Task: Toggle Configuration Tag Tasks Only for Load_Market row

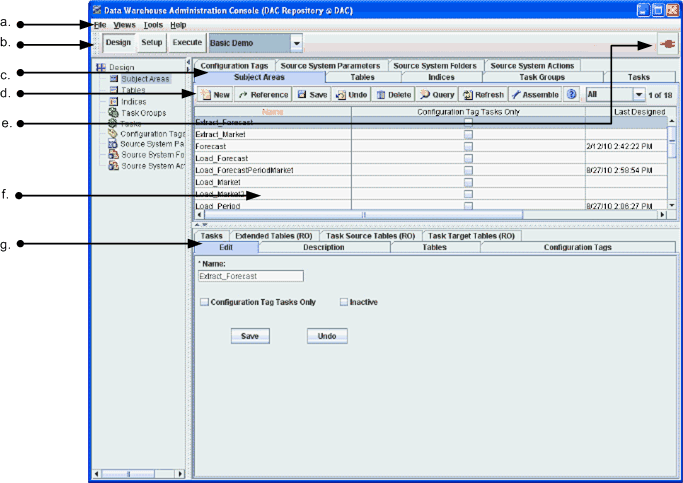Action: click(x=468, y=182)
